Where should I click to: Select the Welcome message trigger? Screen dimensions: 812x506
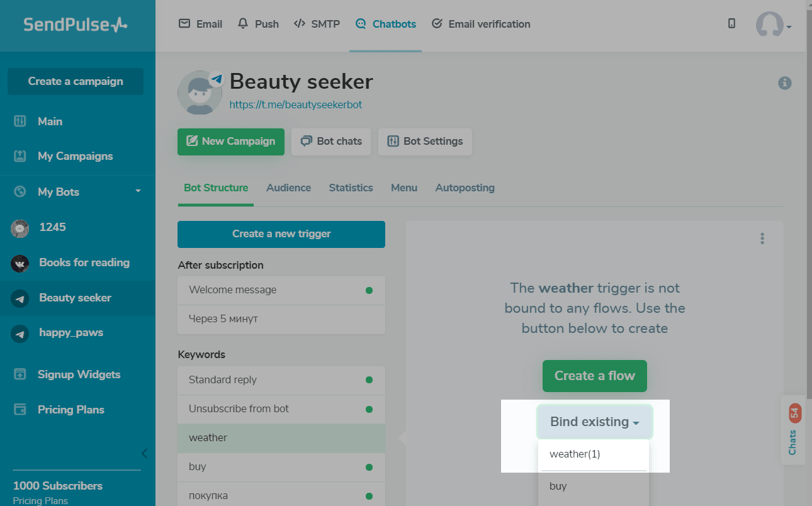click(233, 290)
